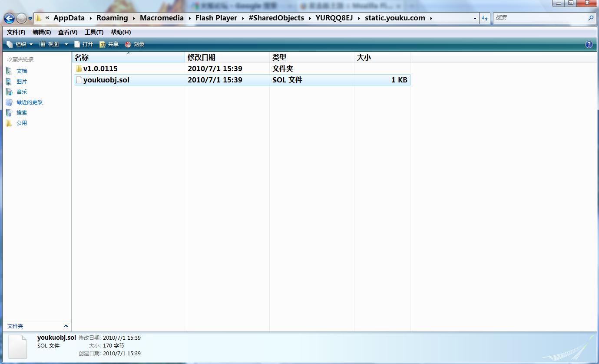599x364 pixels.
Task: Expand the chevron after Flash Player
Action: 243,18
